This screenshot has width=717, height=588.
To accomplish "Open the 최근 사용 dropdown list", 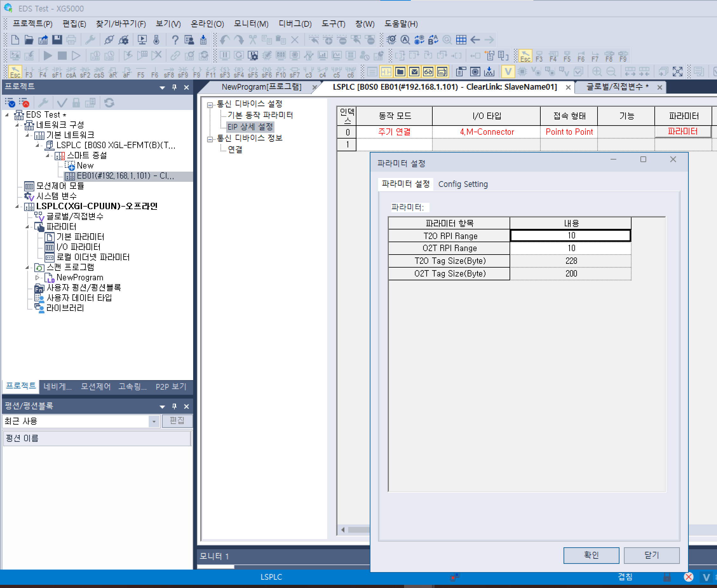I will pos(155,421).
